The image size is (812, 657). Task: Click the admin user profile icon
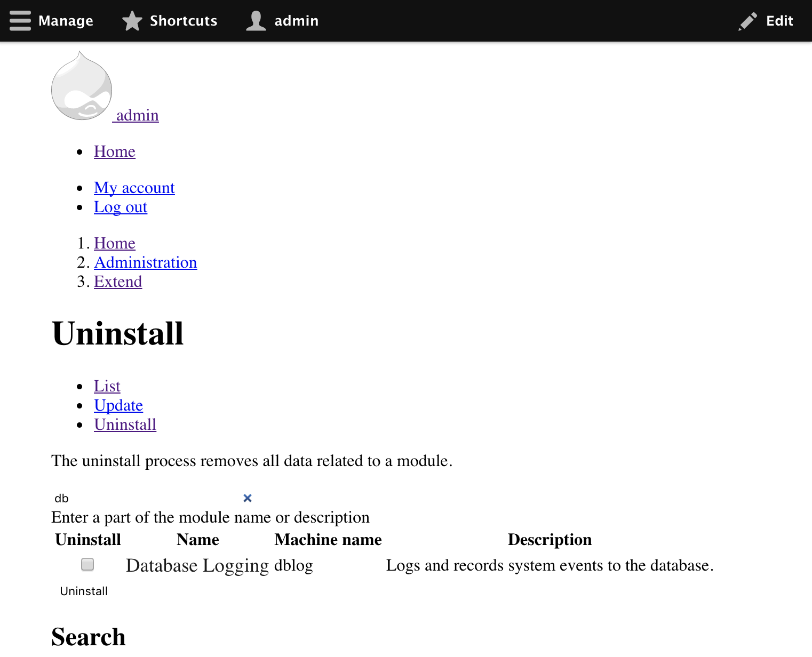coord(255,21)
